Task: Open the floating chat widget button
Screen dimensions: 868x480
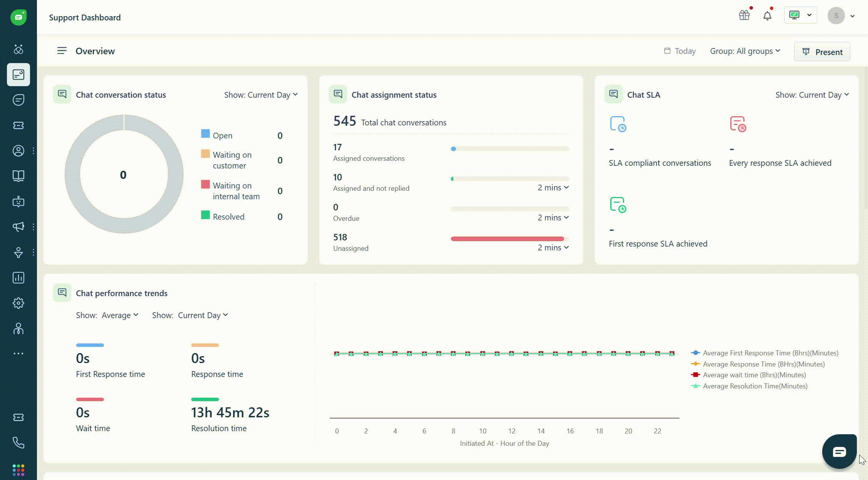Action: pos(839,452)
